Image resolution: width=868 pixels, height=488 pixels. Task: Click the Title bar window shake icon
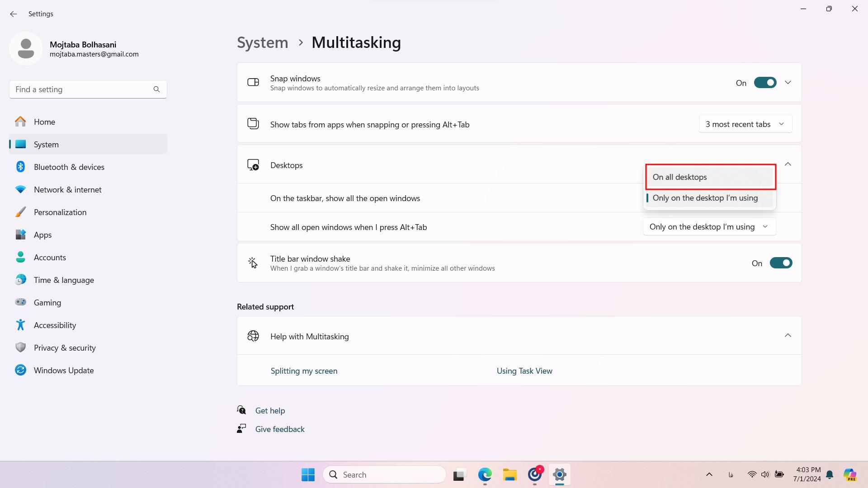click(x=253, y=263)
